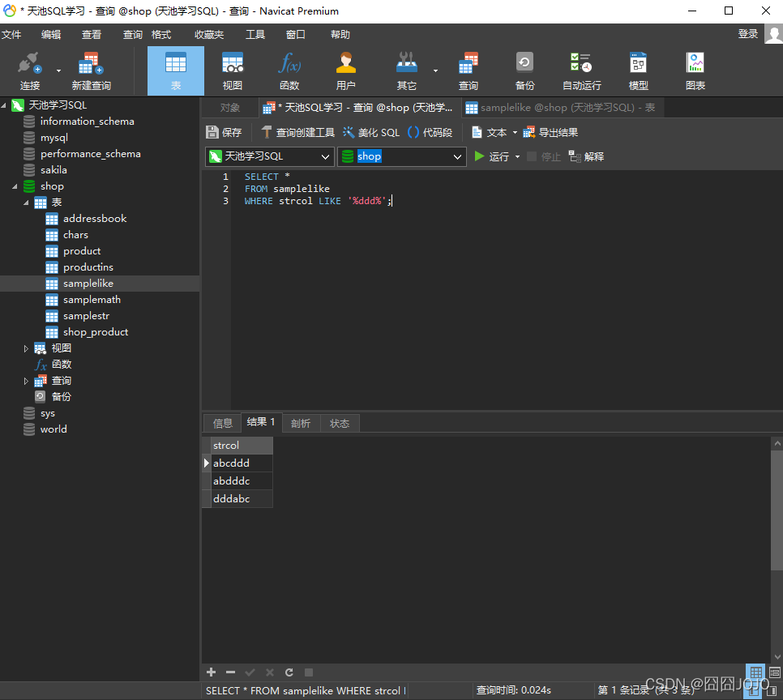Collapse the shop database node
The width and height of the screenshot is (783, 700).
15,186
